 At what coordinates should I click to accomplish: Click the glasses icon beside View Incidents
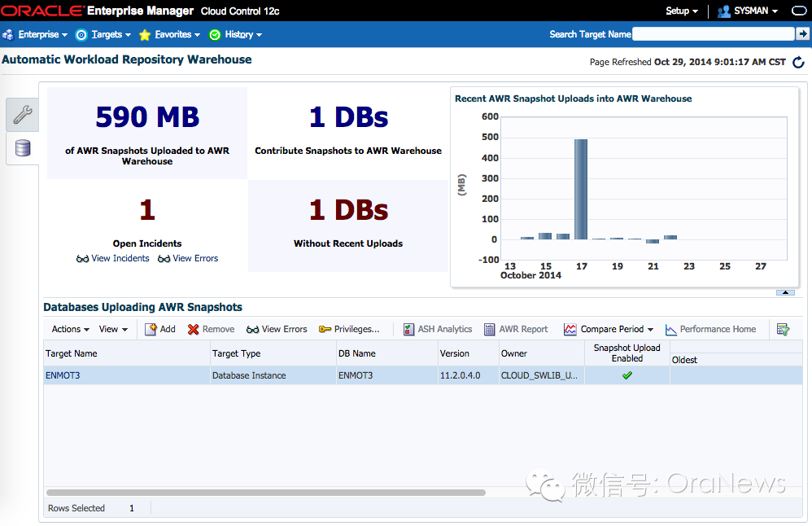pyautogui.click(x=82, y=259)
